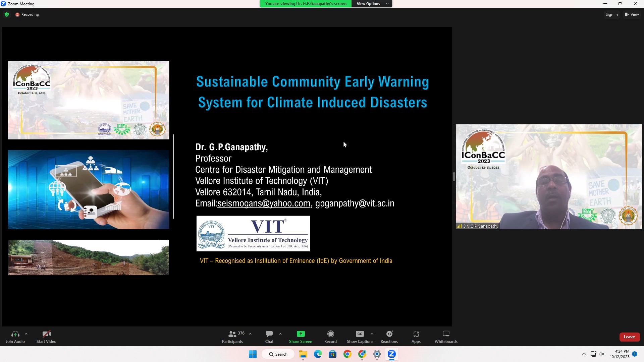Expand the Participants options chevron
644x362 pixels.
250,334
